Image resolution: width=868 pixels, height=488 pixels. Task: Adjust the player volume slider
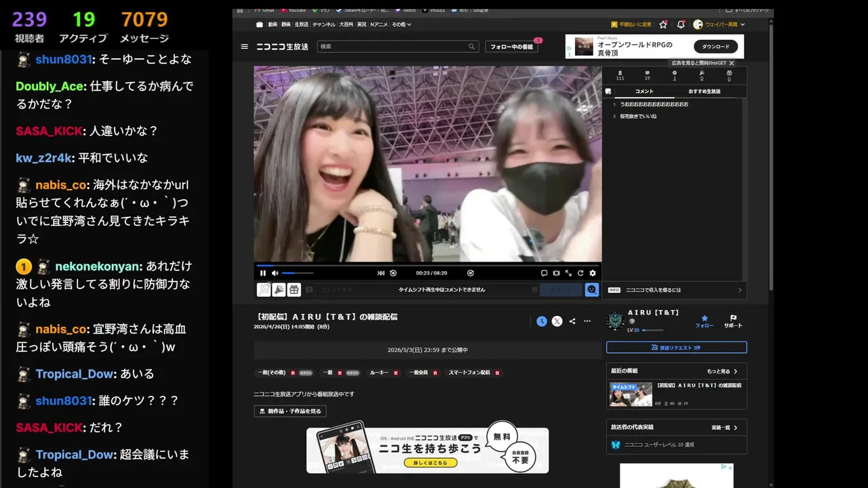[x=298, y=273]
